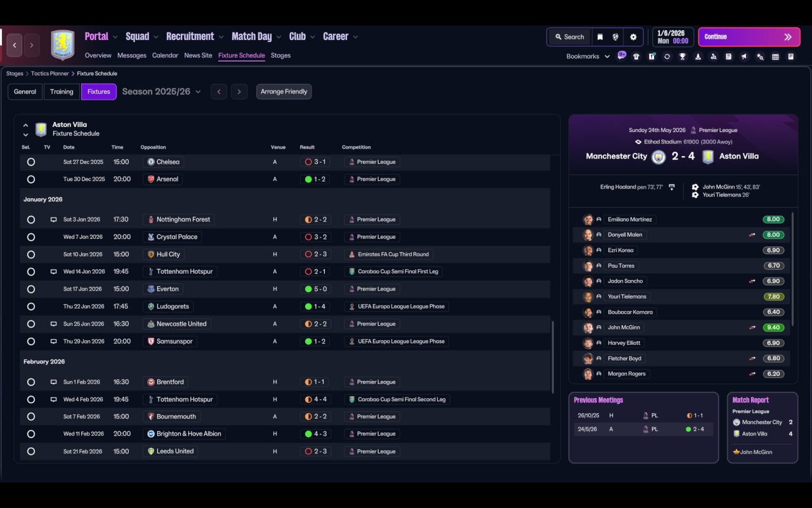Open the calendar grid bookmark icon
This screenshot has width=812, height=508.
(x=775, y=57)
